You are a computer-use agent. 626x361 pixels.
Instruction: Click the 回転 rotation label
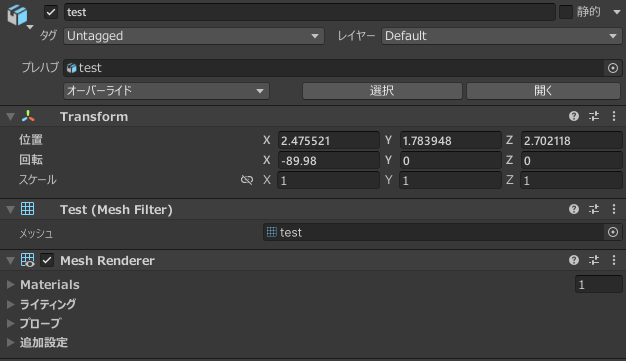tap(31, 160)
